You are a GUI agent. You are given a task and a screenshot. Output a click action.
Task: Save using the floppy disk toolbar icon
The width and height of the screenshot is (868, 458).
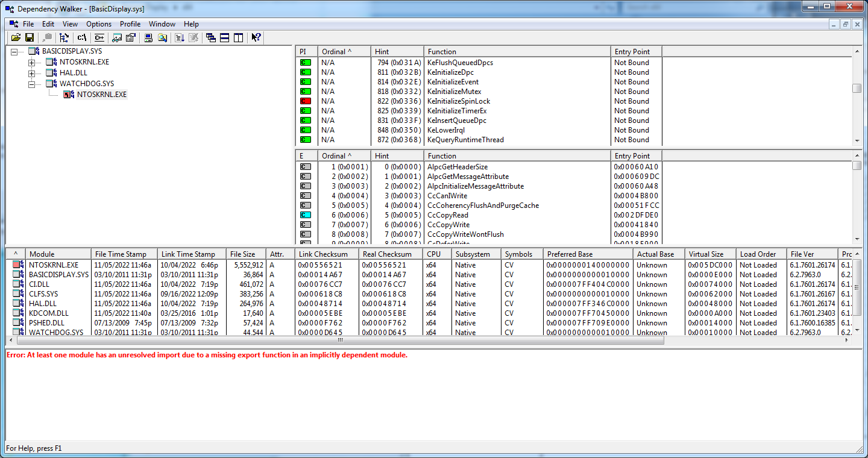[29, 37]
